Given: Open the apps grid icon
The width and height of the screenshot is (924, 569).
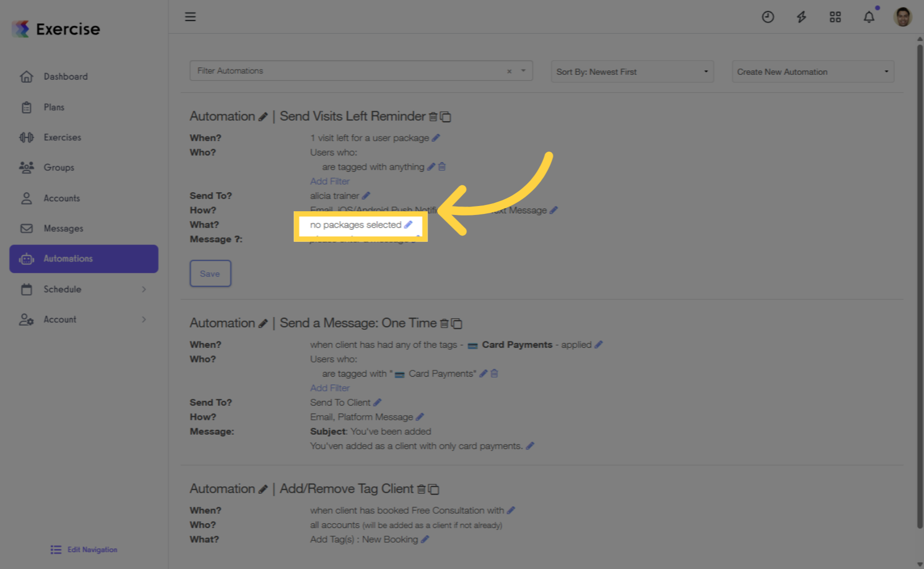Looking at the screenshot, I should [835, 17].
